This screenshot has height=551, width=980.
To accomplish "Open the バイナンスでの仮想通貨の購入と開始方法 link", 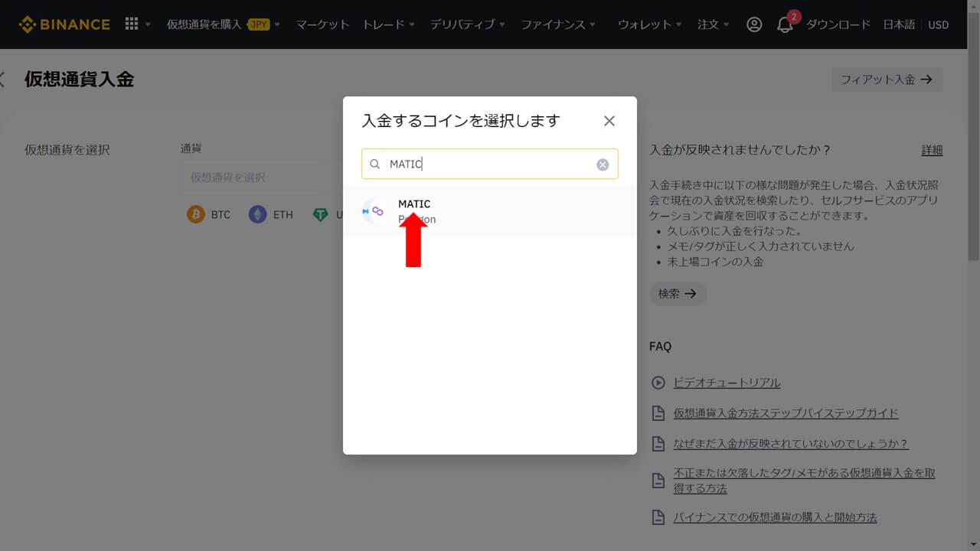I will (x=775, y=517).
